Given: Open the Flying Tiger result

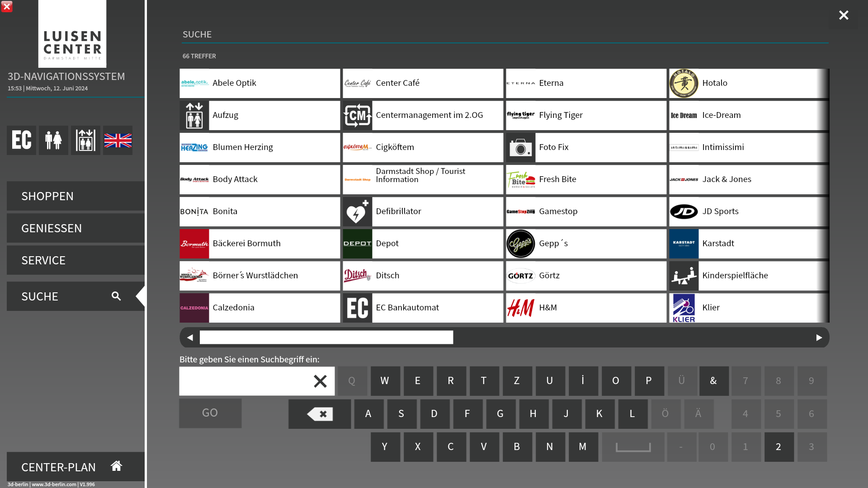Looking at the screenshot, I should point(586,115).
